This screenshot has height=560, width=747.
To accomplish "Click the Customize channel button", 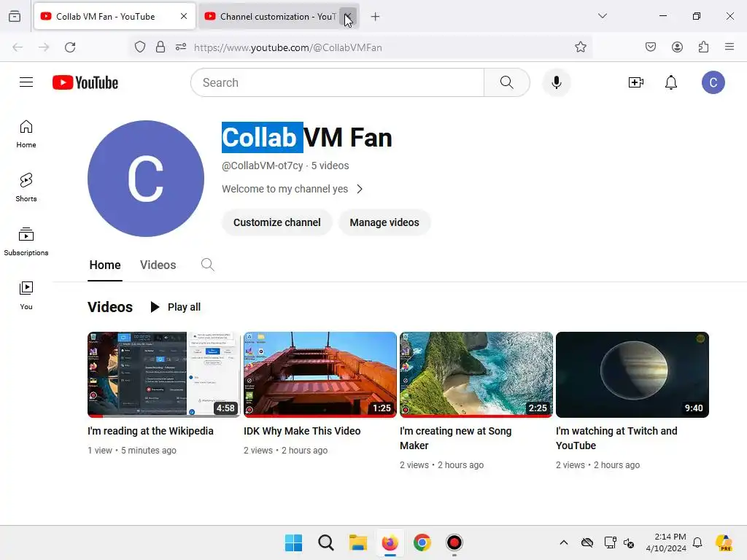I will [276, 222].
